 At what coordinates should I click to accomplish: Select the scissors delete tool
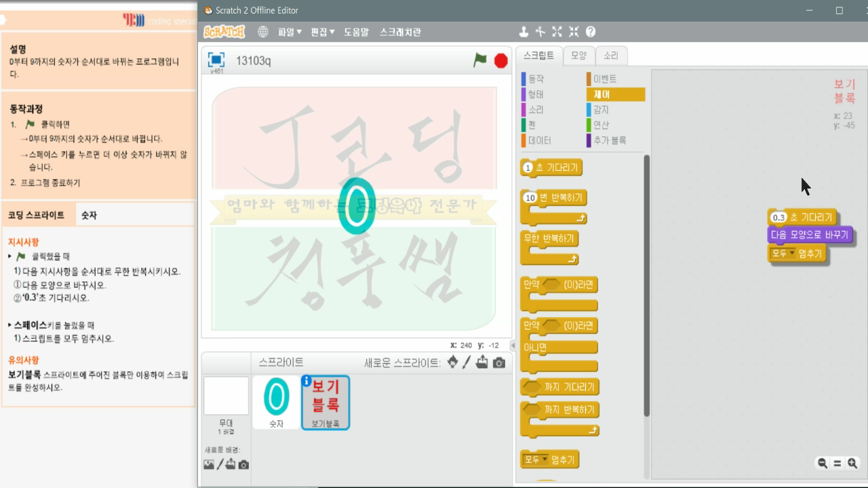click(x=540, y=31)
